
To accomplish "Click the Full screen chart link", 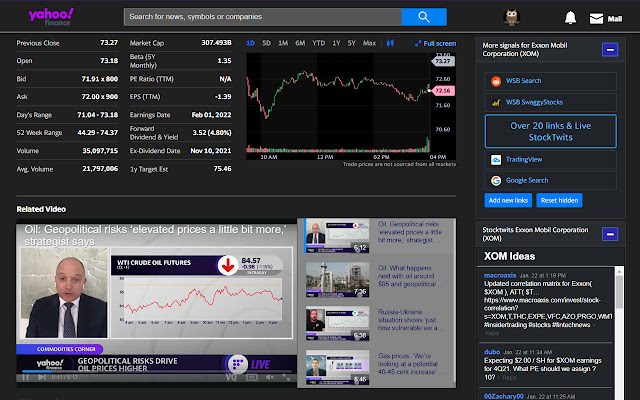I will tap(440, 43).
